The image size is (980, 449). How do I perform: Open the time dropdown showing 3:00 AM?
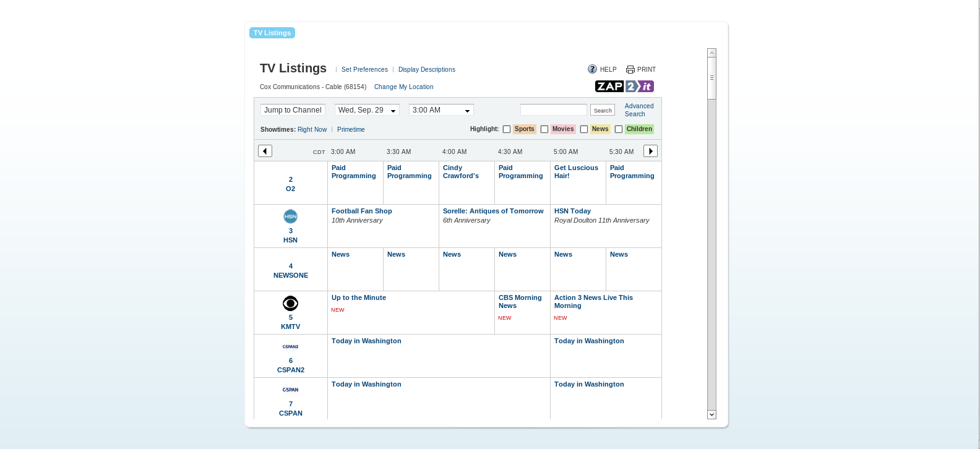(x=441, y=110)
